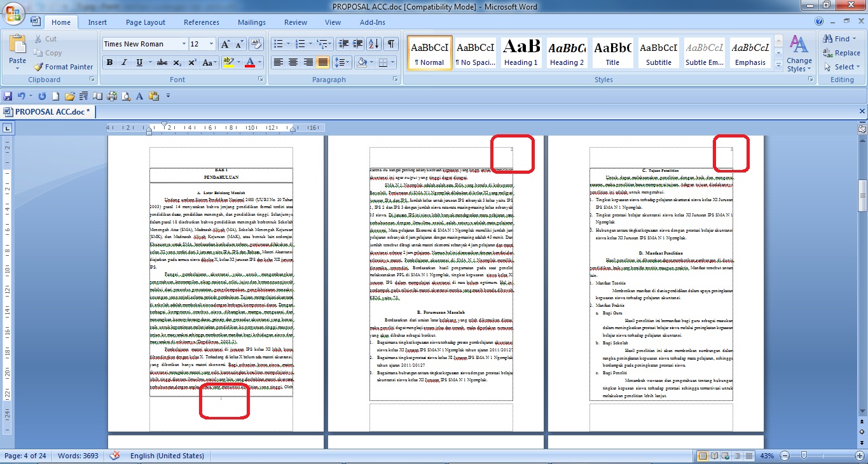
Task: Shrink the font size
Action: click(x=239, y=44)
